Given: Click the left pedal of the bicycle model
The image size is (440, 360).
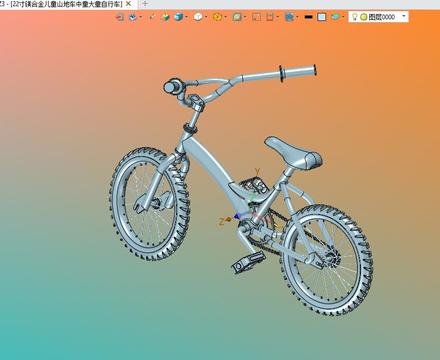Looking at the screenshot, I should [248, 262].
